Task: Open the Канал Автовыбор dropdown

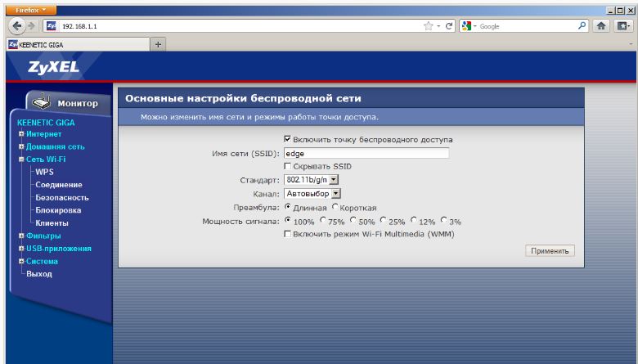Action: 336,194
